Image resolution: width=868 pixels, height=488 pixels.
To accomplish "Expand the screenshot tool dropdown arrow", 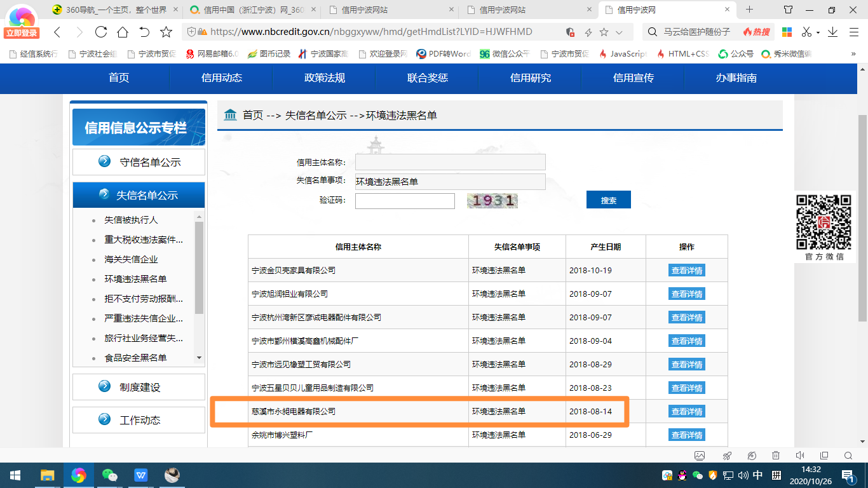I will click(818, 32).
